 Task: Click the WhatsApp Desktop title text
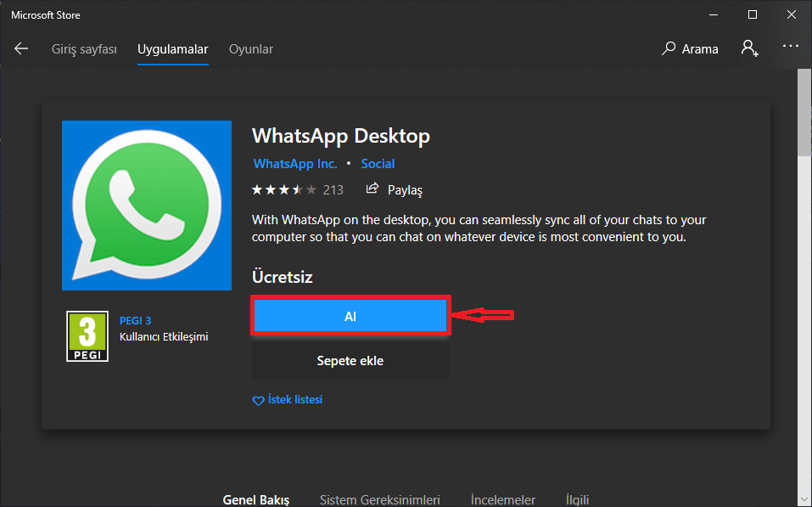[x=341, y=136]
